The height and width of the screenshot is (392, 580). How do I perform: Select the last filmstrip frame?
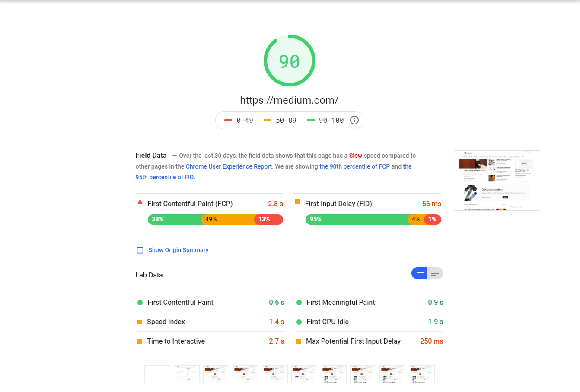422,374
